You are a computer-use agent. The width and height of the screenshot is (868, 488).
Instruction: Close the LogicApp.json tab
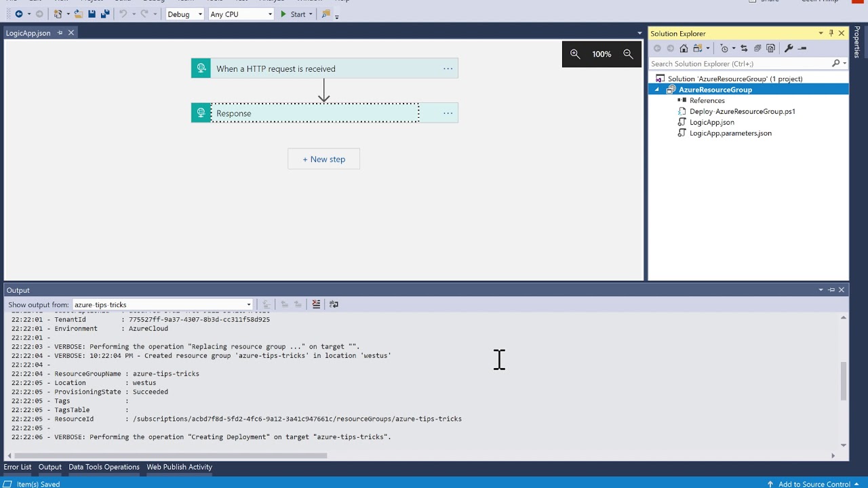coord(71,33)
